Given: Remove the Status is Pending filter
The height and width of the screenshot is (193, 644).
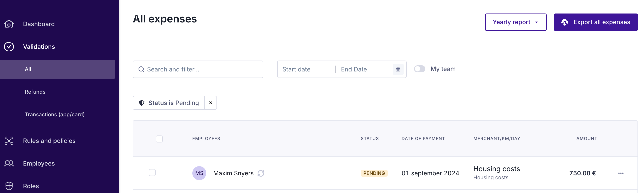Looking at the screenshot, I should (211, 103).
